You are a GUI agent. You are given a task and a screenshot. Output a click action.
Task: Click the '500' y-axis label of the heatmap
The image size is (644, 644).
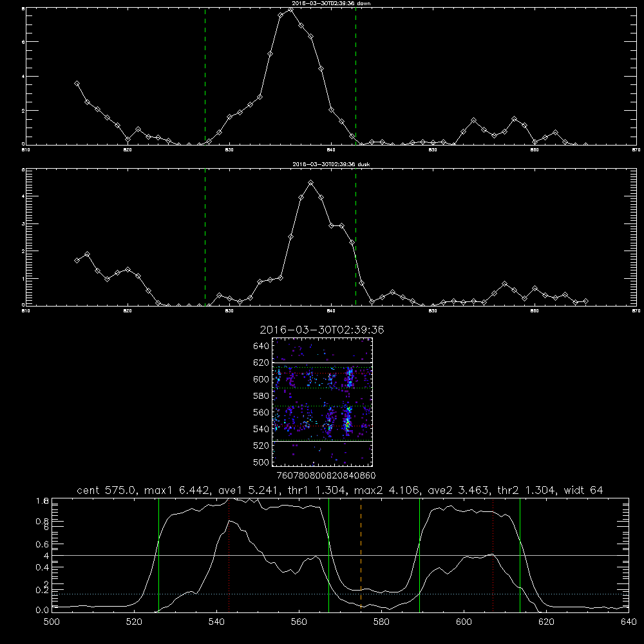(x=261, y=462)
